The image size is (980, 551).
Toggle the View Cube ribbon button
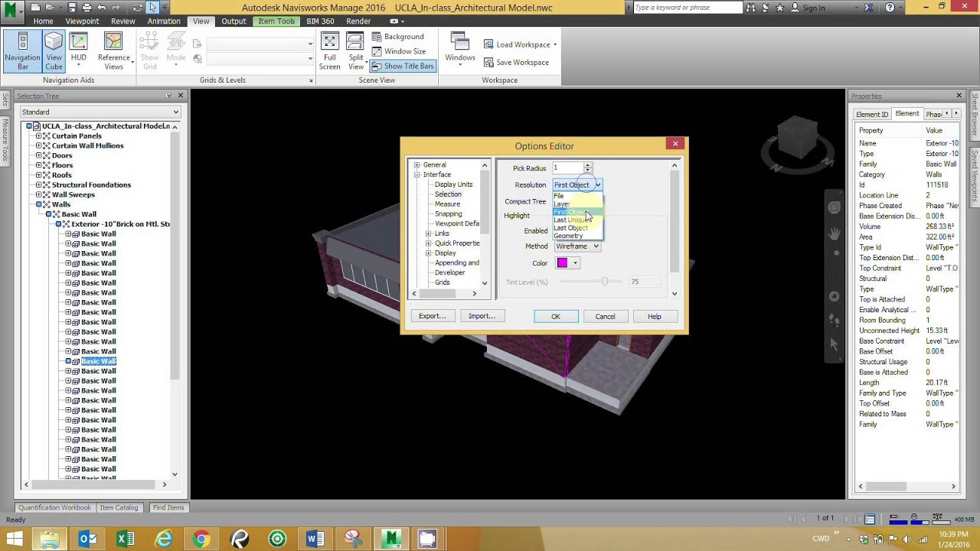tap(54, 51)
